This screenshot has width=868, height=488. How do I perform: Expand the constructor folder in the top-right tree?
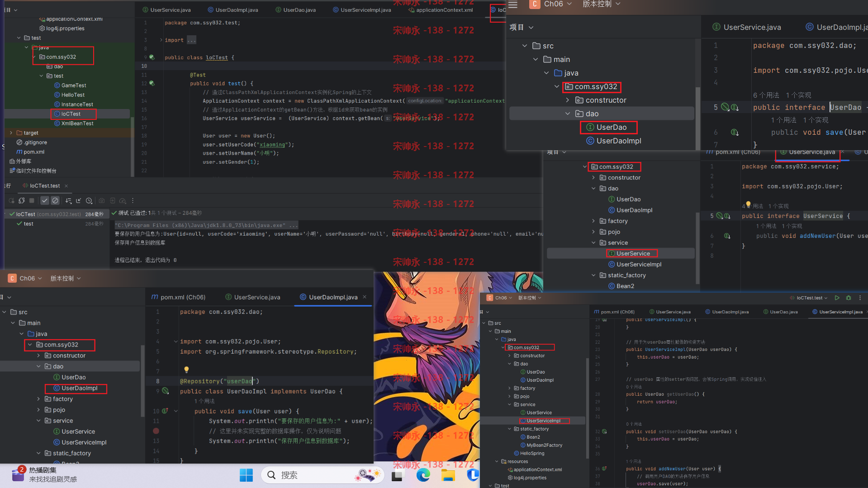tap(568, 100)
